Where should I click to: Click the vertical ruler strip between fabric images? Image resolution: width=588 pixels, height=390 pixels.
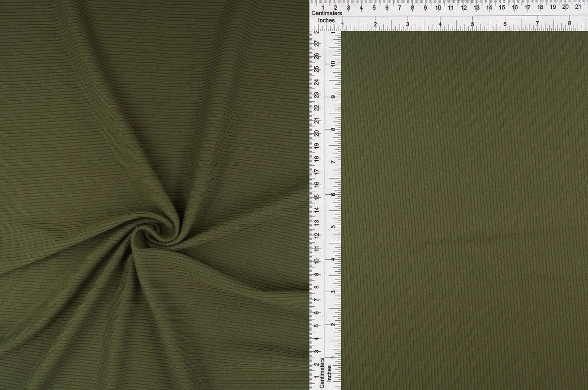[x=325, y=194]
